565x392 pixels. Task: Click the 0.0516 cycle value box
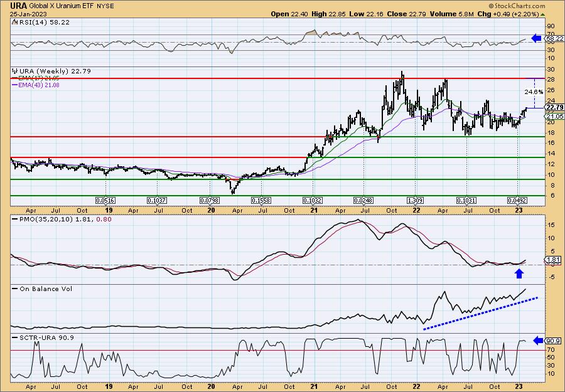click(x=105, y=200)
